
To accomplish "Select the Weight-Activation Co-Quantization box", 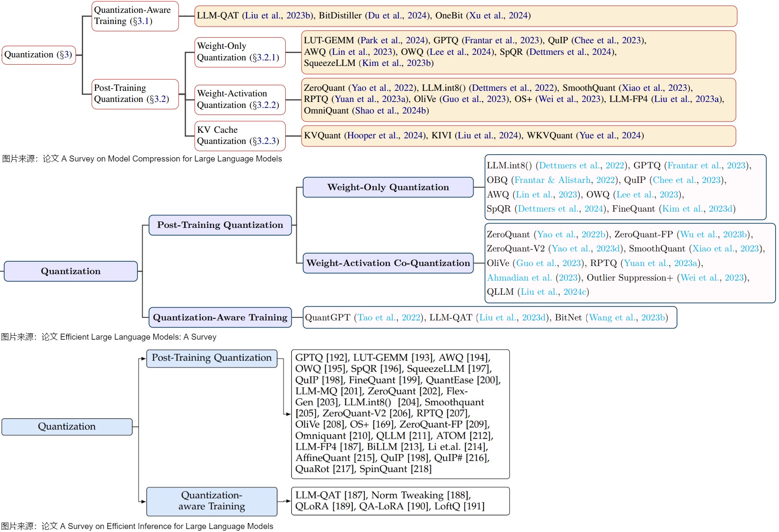I will pyautogui.click(x=388, y=263).
